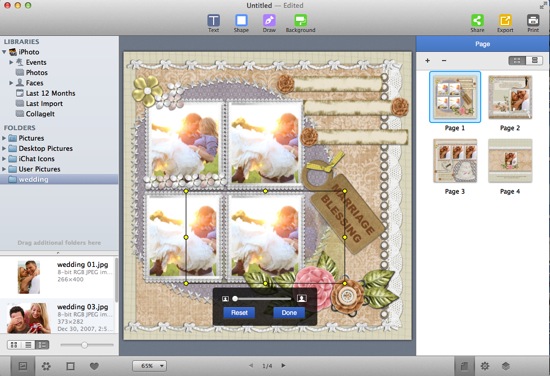Switch media browser to icon grid view
The height and width of the screenshot is (376, 550).
click(x=14, y=345)
